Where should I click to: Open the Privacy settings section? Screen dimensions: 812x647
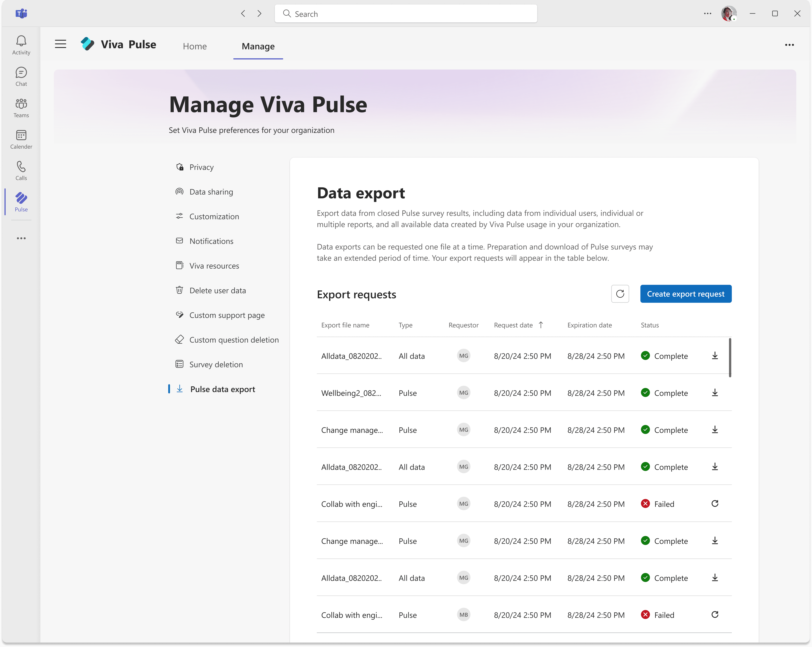pyautogui.click(x=201, y=167)
